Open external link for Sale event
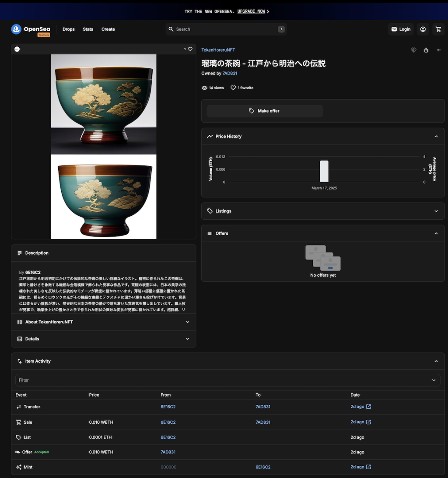The width and height of the screenshot is (448, 478). tap(368, 422)
